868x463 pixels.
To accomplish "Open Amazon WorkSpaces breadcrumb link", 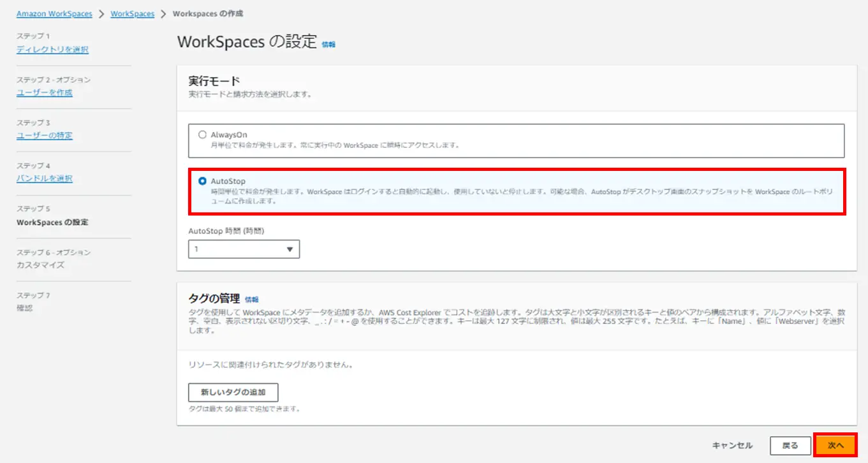I will coord(54,13).
